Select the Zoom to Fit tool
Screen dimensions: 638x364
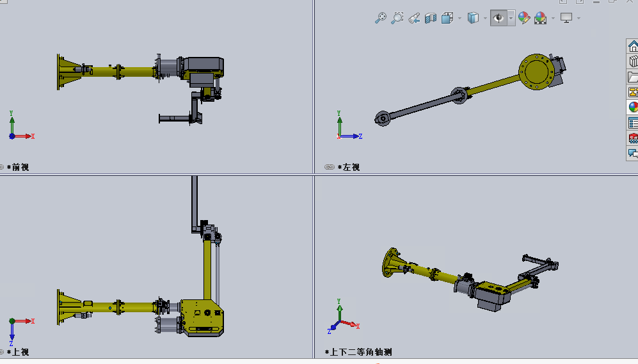point(381,18)
